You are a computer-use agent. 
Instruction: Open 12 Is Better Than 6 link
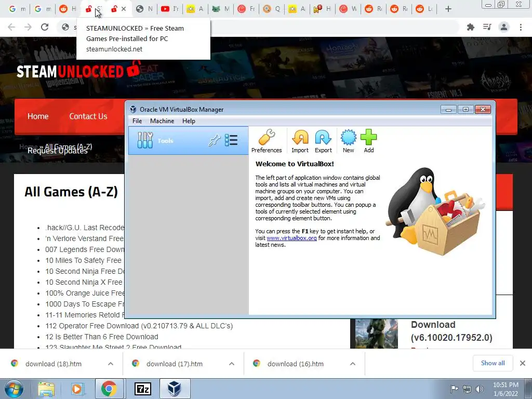tap(102, 337)
